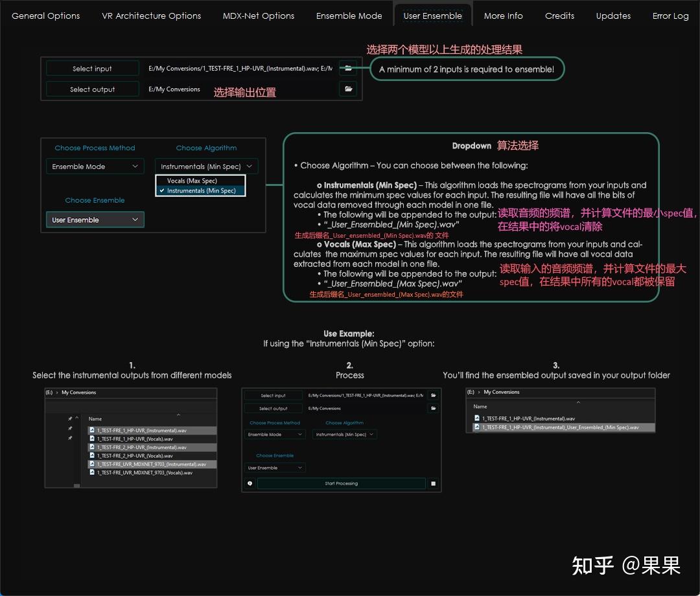
Task: Toggle the second pin in quick access list
Action: tap(70, 429)
